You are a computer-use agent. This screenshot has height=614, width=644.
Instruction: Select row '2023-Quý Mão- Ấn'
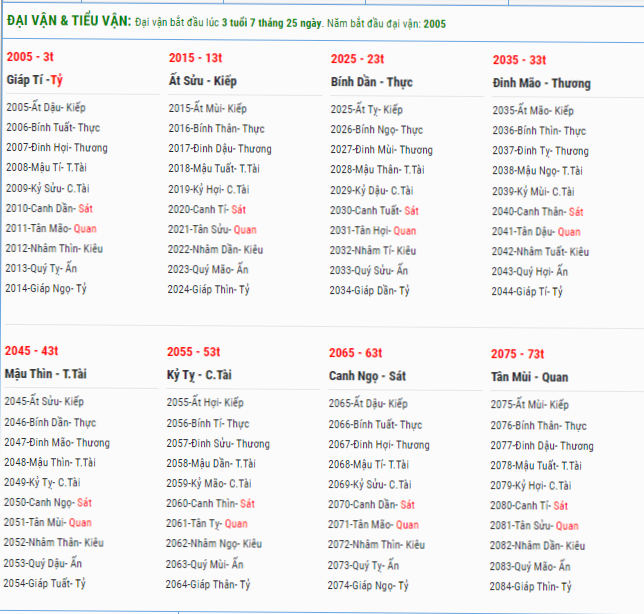208,269
